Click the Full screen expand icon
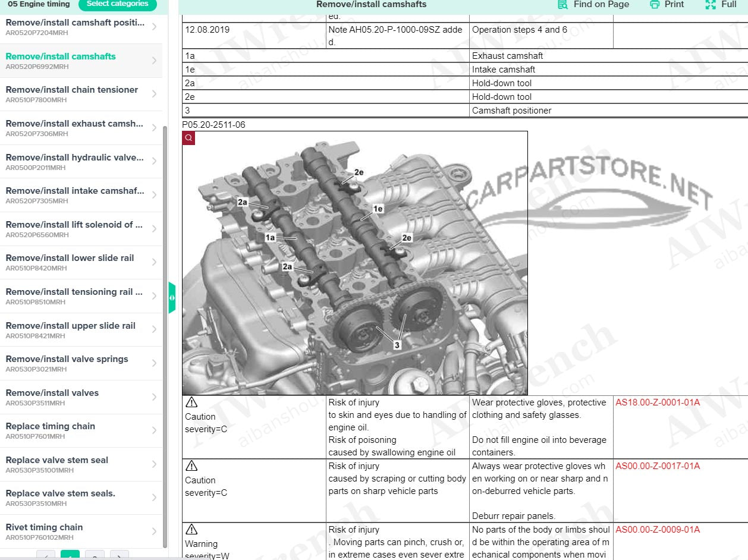This screenshot has height=560, width=748. 710,4
